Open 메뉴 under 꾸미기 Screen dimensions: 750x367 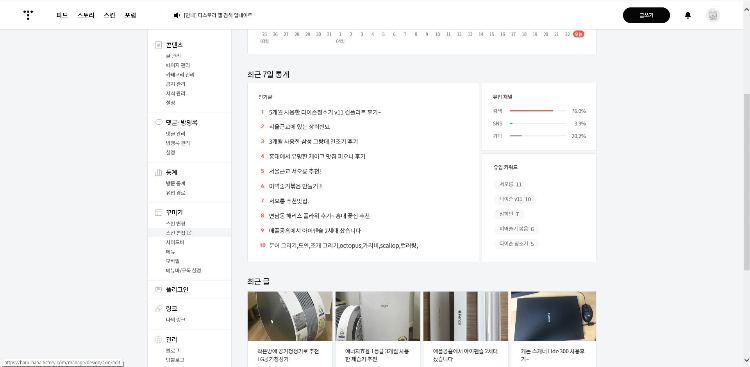click(x=170, y=252)
